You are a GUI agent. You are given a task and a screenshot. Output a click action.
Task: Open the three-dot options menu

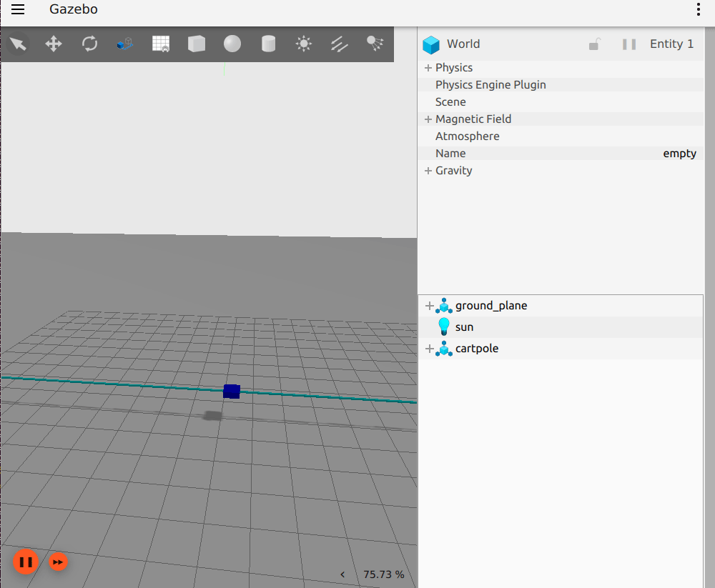pos(699,9)
